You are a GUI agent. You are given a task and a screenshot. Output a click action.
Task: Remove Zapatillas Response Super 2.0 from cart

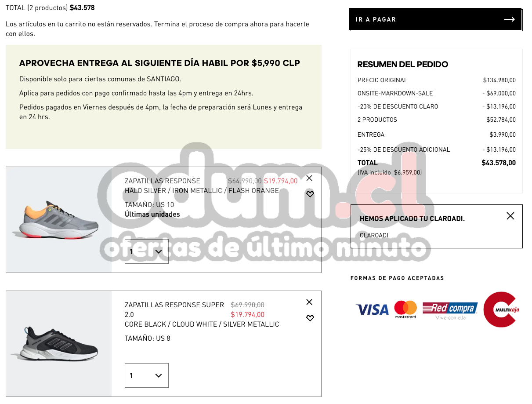(309, 302)
